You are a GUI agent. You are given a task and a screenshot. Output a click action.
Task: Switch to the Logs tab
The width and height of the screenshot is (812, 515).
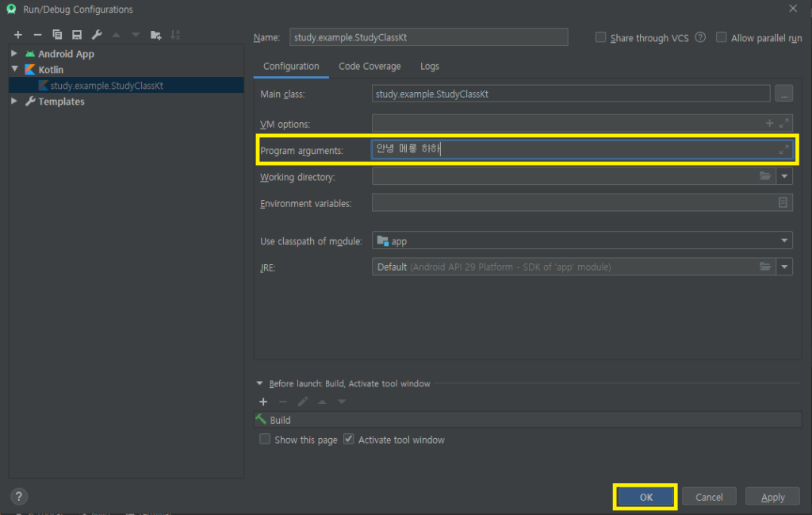(429, 67)
